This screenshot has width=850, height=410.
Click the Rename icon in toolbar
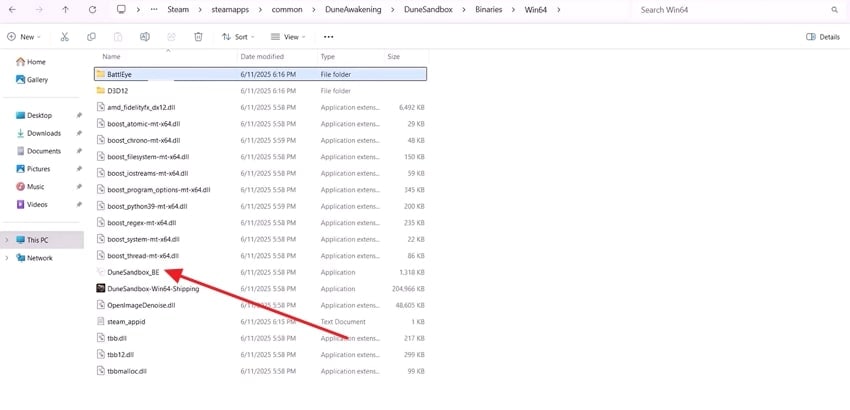tap(145, 37)
